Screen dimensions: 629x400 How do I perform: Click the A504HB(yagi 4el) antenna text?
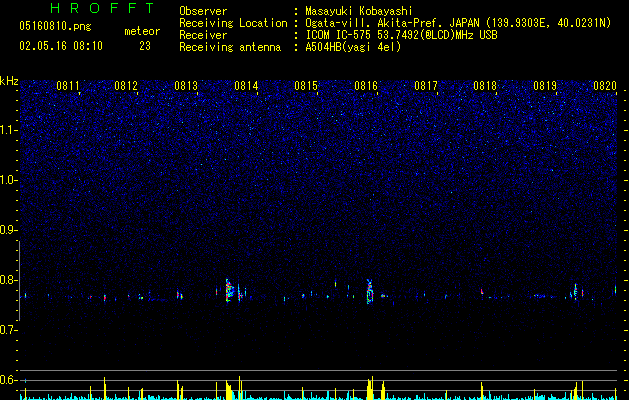[x=353, y=47]
